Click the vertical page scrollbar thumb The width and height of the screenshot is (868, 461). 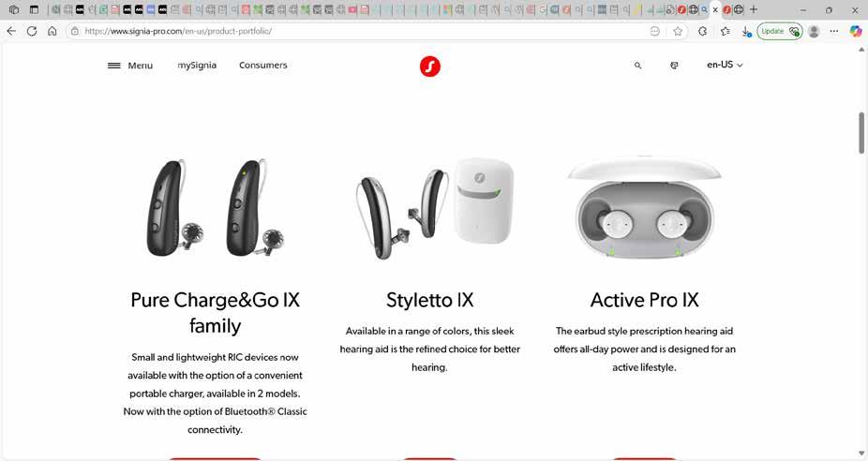[x=861, y=133]
